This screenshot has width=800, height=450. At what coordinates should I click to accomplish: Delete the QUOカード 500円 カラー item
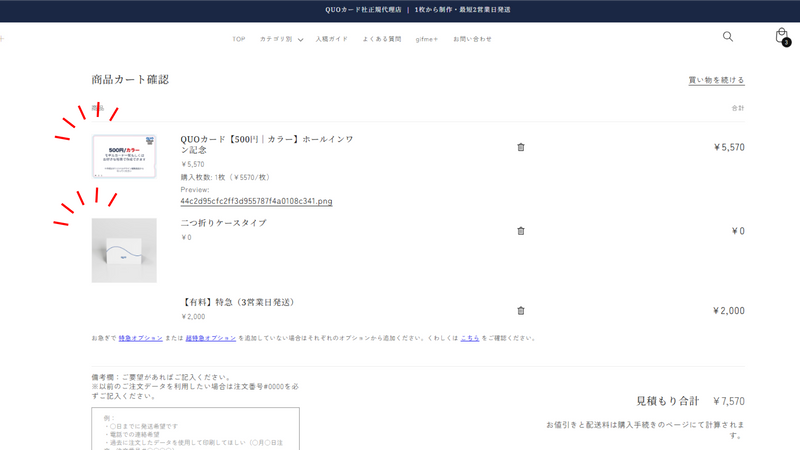point(521,147)
